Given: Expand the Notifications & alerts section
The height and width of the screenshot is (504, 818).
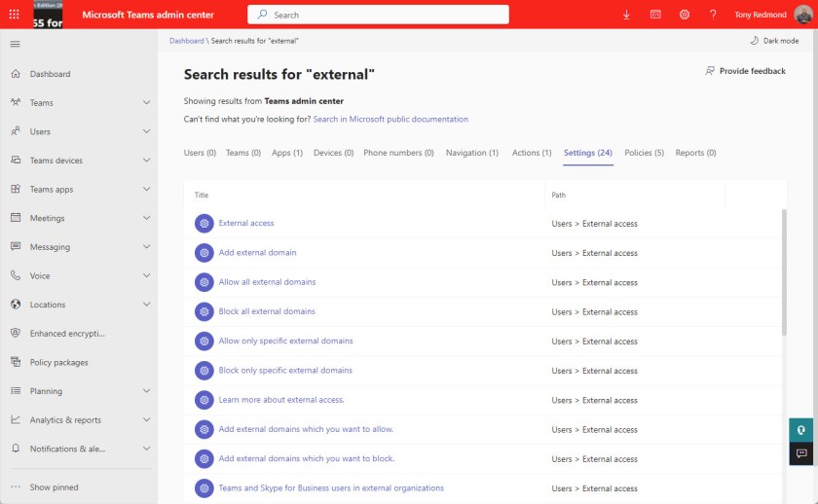Looking at the screenshot, I should click(x=147, y=449).
